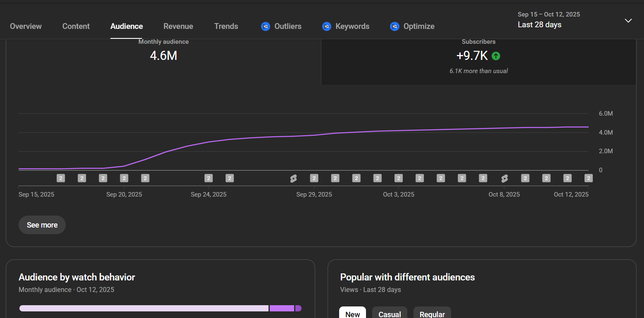Click the video marker badge above Sep 24
This screenshot has width=644, height=318.
point(209,178)
